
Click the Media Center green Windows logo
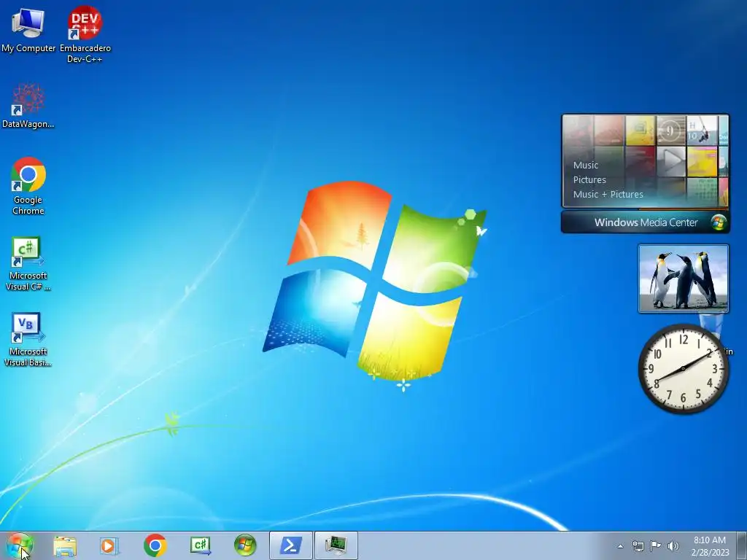coord(719,222)
